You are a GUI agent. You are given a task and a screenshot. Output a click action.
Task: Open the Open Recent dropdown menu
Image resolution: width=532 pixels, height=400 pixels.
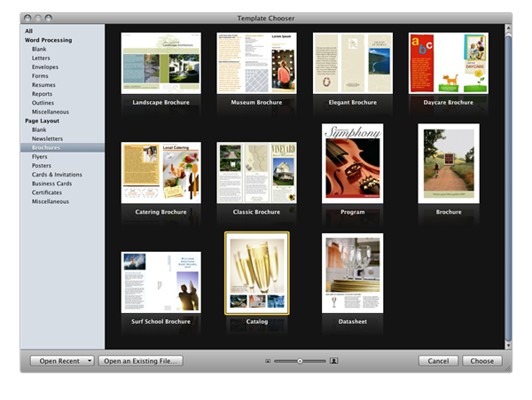(x=61, y=361)
